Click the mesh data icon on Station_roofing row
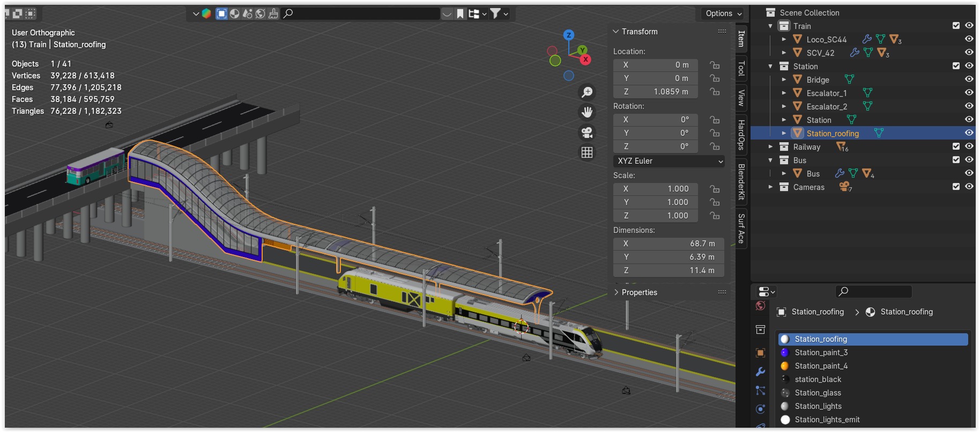The height and width of the screenshot is (432, 980). click(x=879, y=133)
